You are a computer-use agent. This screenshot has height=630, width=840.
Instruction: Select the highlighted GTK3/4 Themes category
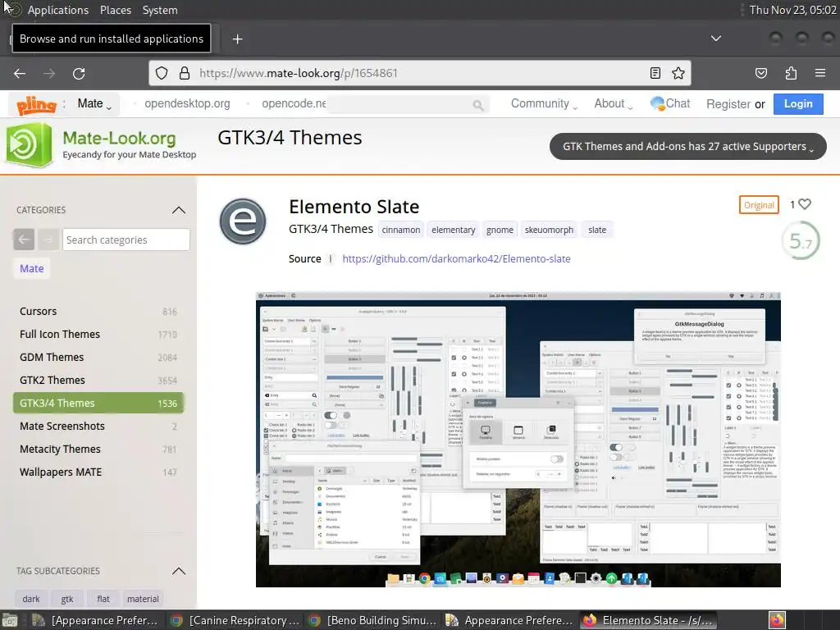click(x=98, y=403)
